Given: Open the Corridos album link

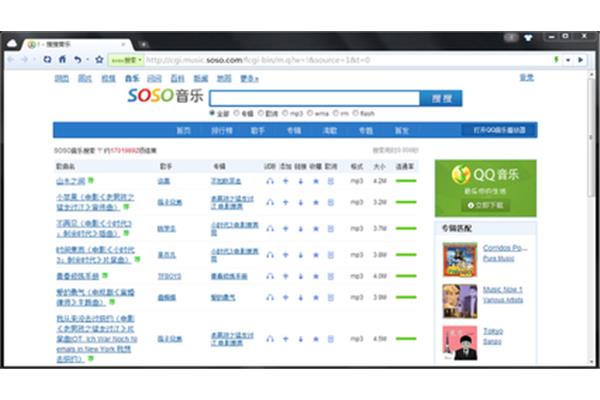Looking at the screenshot, I should point(505,248).
